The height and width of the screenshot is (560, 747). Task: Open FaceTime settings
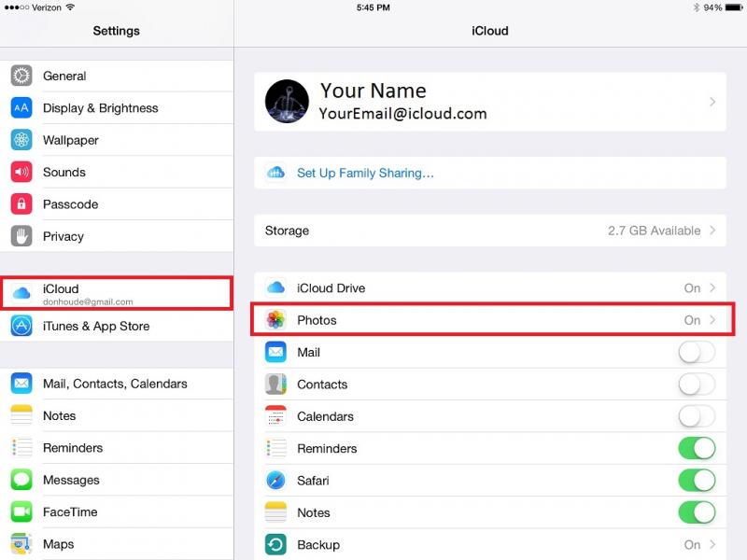tap(117, 511)
